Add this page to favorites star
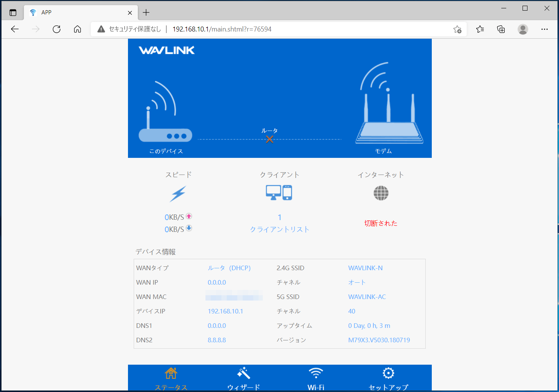559x392 pixels. click(458, 29)
